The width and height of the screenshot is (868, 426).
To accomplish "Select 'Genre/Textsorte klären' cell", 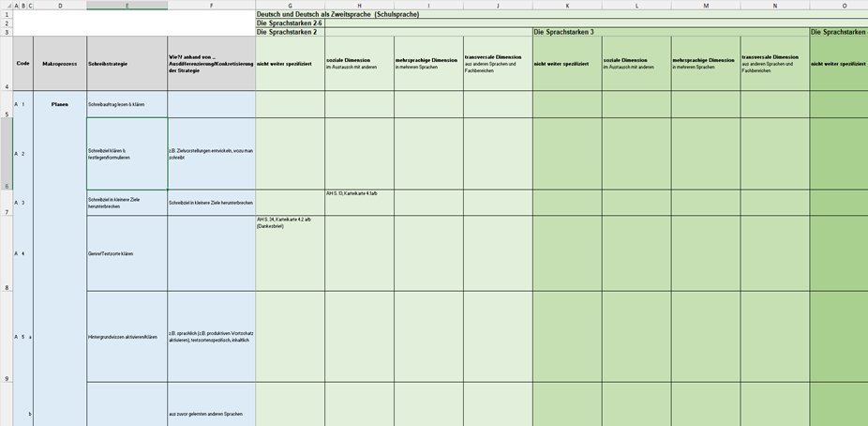I will [127, 253].
